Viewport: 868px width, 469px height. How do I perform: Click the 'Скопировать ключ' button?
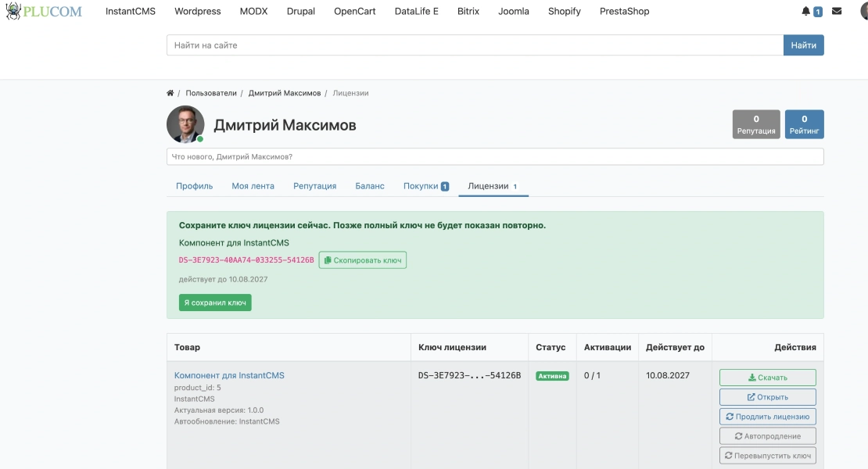point(363,260)
